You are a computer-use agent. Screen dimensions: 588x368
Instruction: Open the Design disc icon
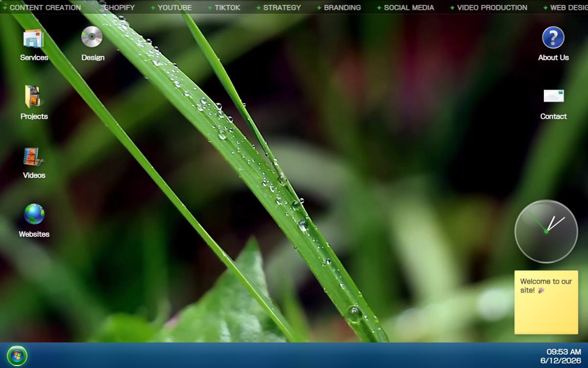pos(93,43)
